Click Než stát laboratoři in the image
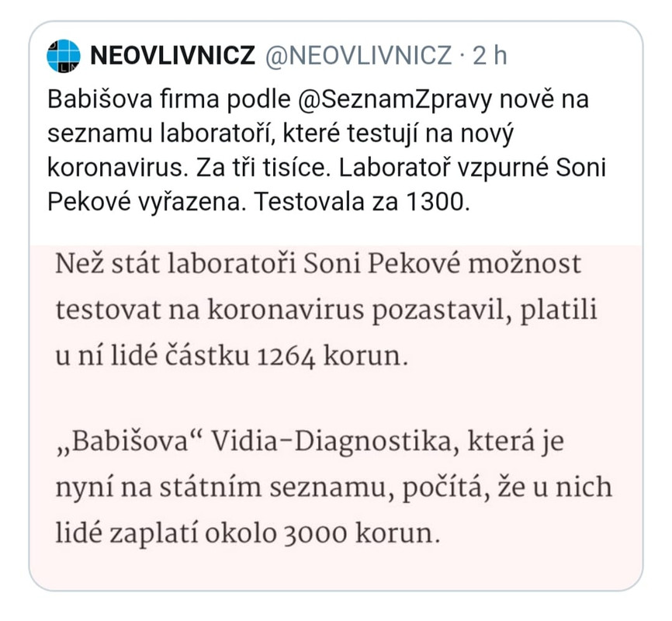 [175, 264]
